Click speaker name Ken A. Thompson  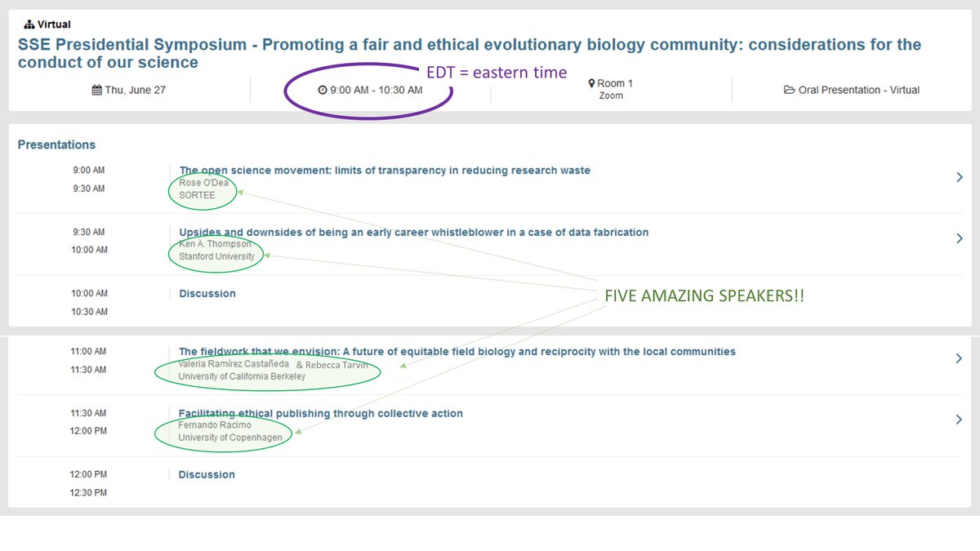point(215,243)
